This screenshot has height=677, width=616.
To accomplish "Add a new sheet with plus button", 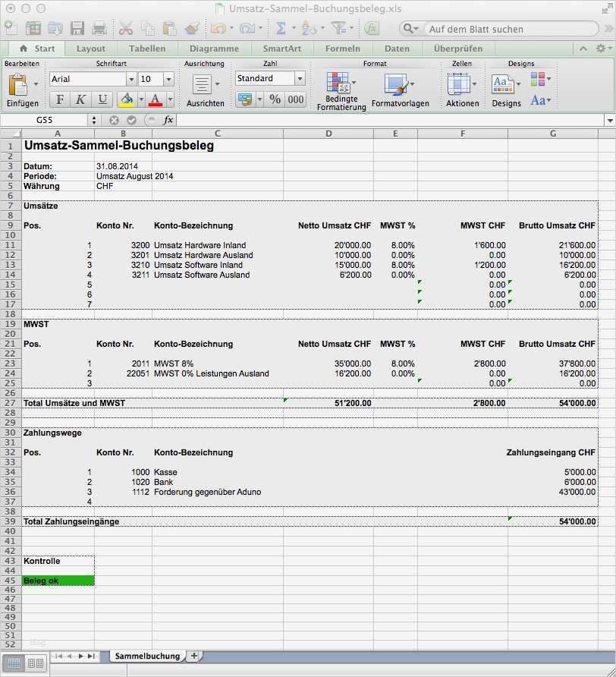I will click(193, 656).
